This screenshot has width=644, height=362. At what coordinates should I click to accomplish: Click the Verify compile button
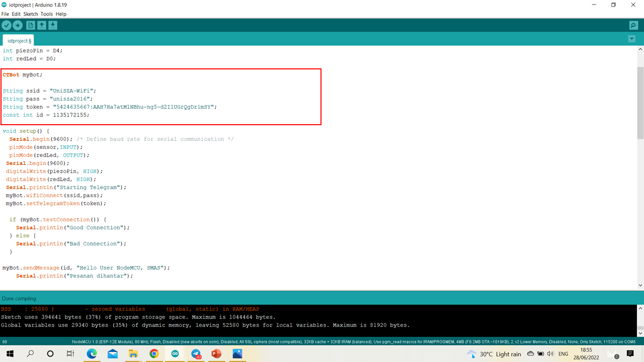7,25
